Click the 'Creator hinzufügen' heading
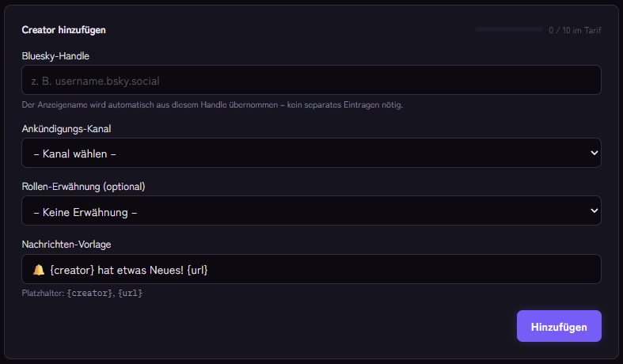 (x=63, y=30)
